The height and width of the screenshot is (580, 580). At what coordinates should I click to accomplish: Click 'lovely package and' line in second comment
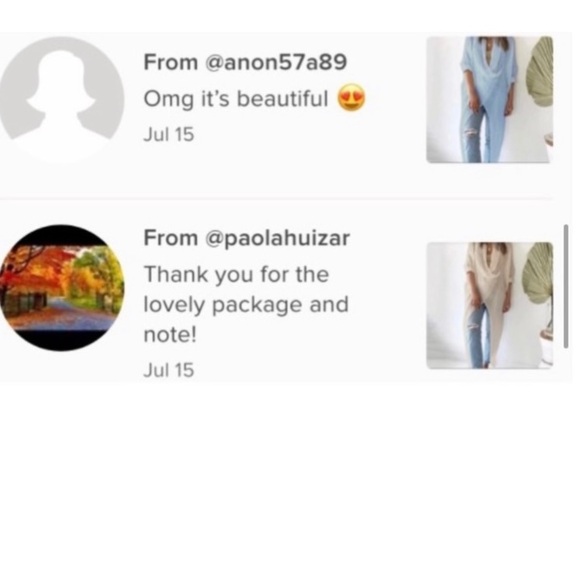(x=246, y=305)
